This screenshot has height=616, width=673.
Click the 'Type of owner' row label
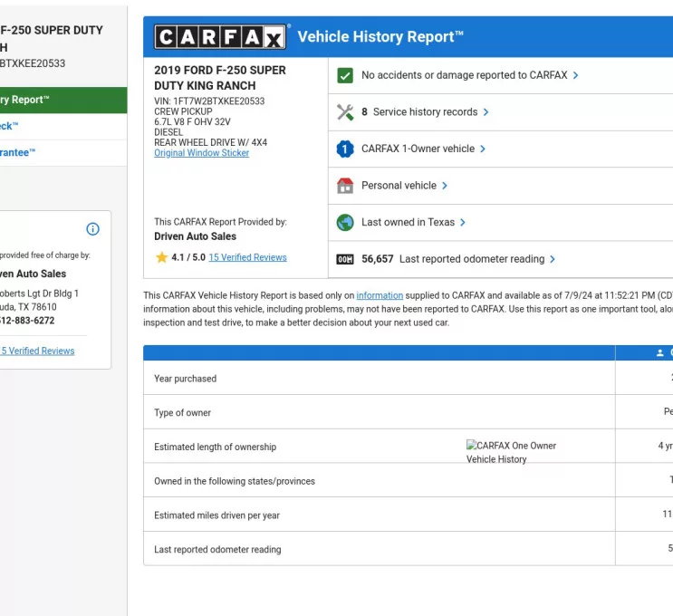point(182,412)
